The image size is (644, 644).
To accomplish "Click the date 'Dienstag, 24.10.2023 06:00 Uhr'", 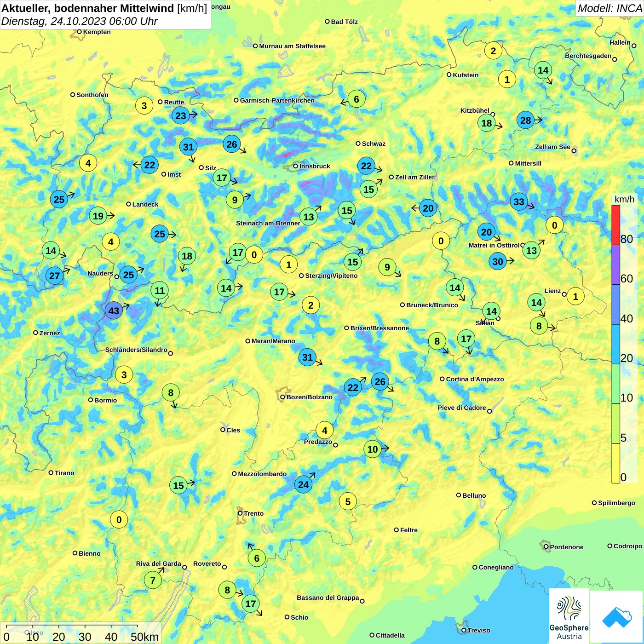I will pyautogui.click(x=79, y=22).
